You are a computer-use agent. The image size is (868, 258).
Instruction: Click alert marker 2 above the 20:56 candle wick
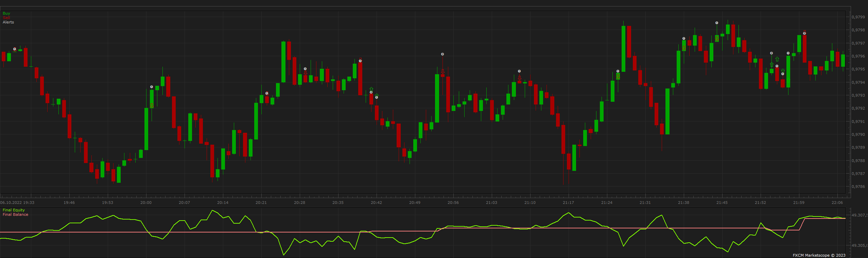[x=442, y=54]
